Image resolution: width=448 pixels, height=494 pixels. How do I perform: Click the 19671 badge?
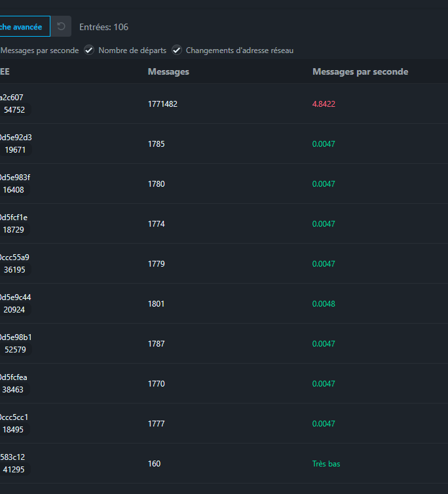(x=14, y=150)
